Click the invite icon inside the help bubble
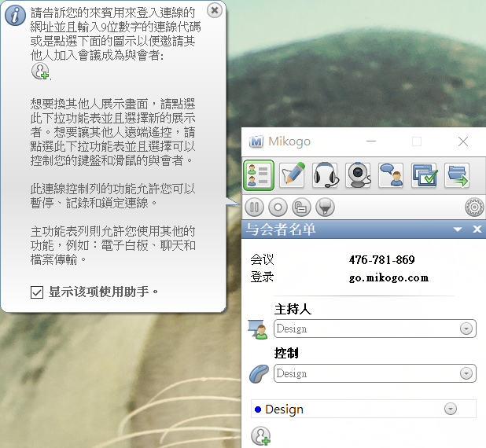 (40, 72)
